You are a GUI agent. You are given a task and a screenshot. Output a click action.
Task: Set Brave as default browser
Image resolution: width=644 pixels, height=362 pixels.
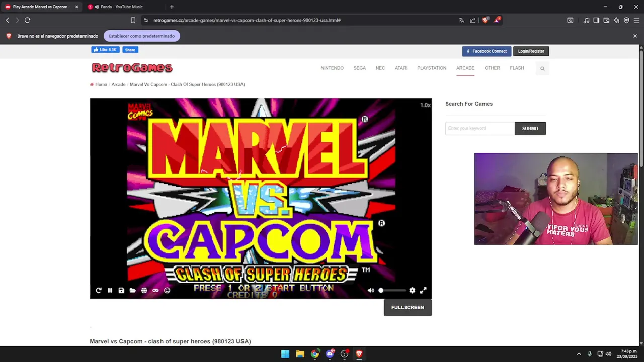click(x=142, y=36)
